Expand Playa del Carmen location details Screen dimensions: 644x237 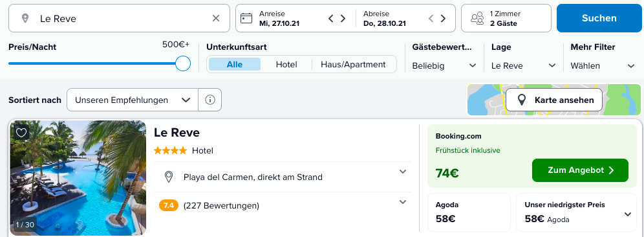(402, 172)
